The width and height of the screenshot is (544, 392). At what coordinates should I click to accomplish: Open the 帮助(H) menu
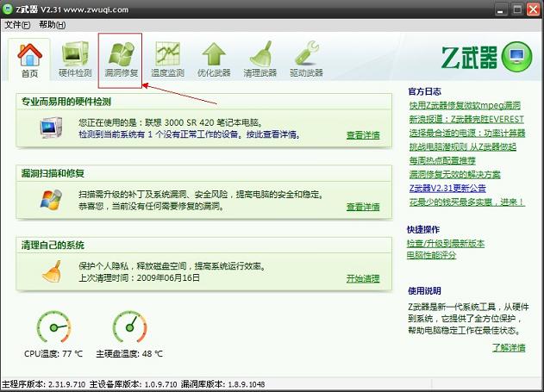52,25
